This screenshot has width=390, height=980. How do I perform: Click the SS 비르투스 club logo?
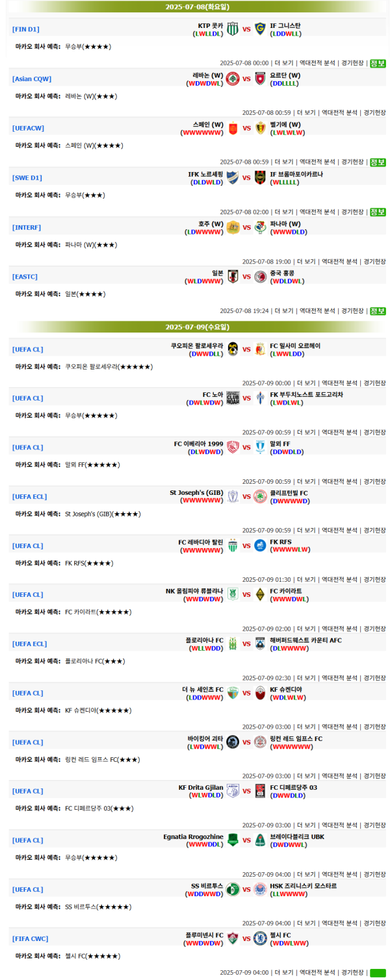(233, 890)
